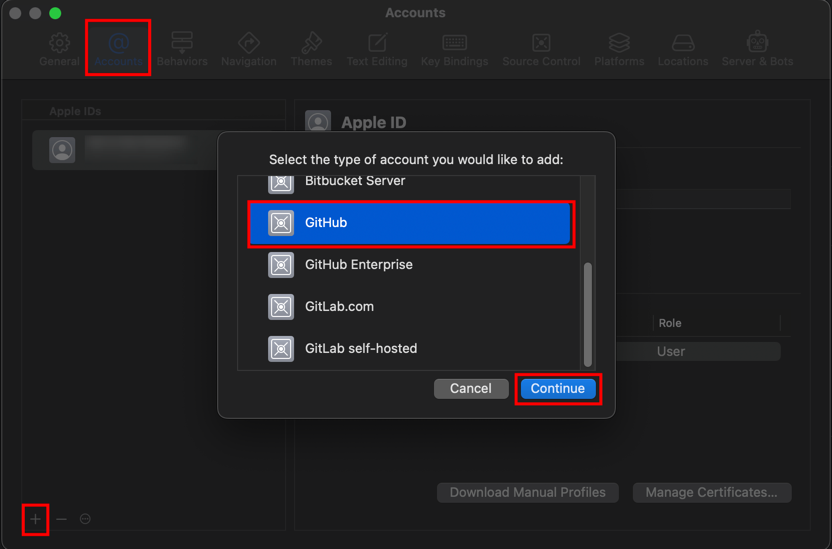Go to Text Editing preferences
The height and width of the screenshot is (549, 832).
(377, 48)
